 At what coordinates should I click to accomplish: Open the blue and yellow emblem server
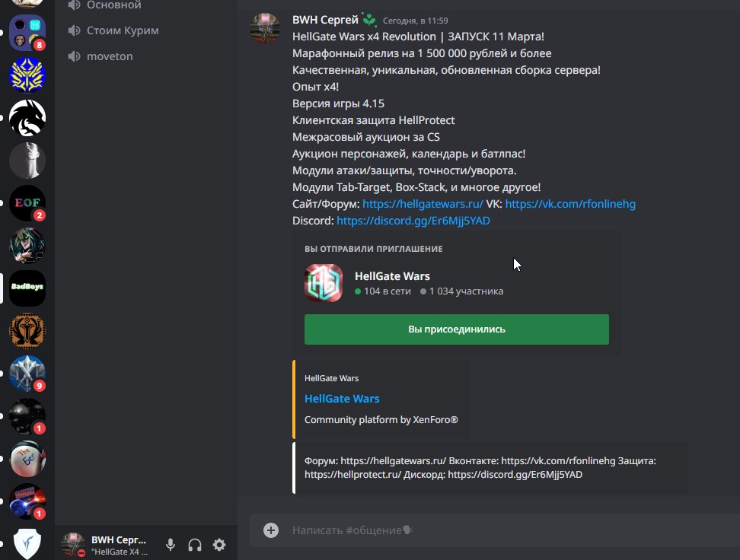pos(27,75)
